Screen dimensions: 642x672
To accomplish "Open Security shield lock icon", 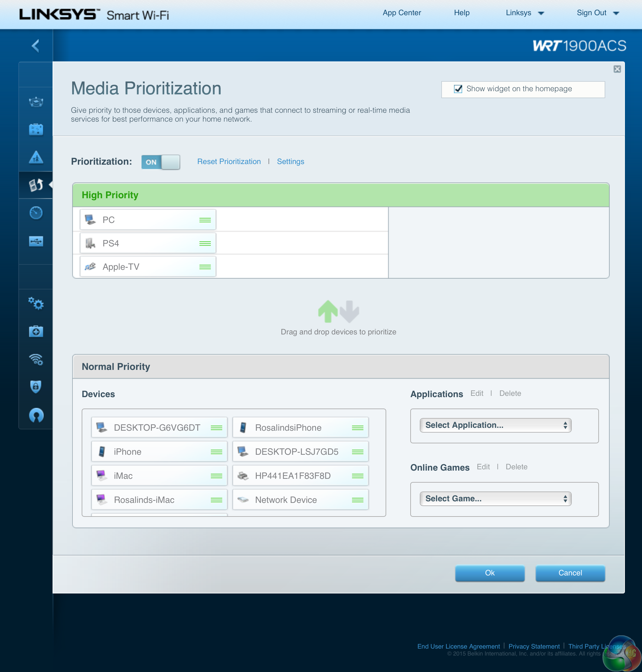I will [x=35, y=387].
